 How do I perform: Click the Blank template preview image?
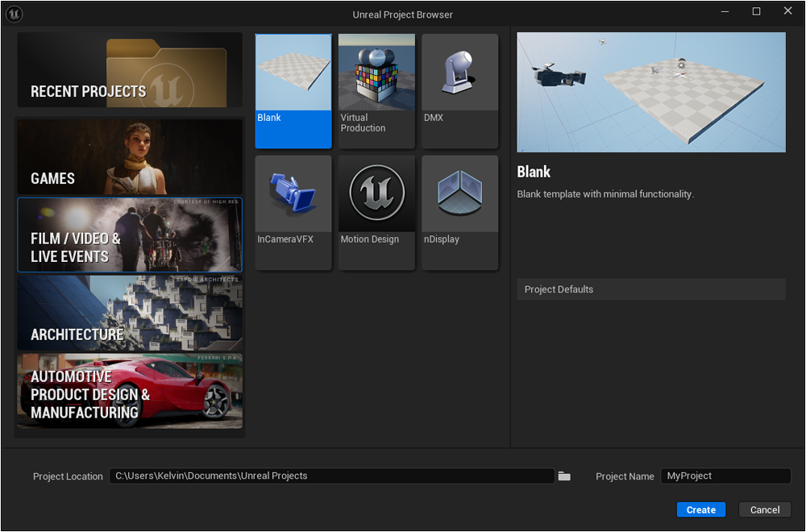pos(651,92)
